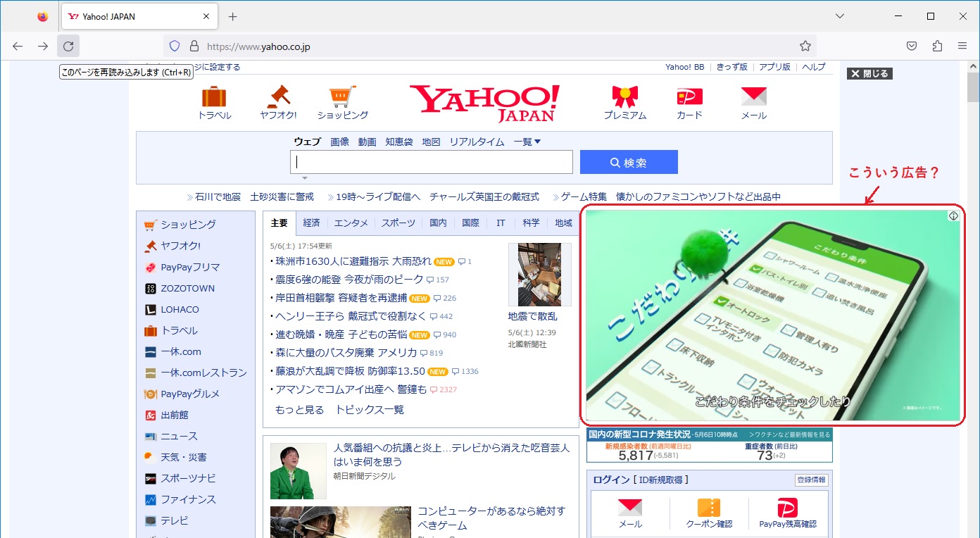Open the Card icon in header
Viewport: 980px width, 538px height.
(x=689, y=96)
